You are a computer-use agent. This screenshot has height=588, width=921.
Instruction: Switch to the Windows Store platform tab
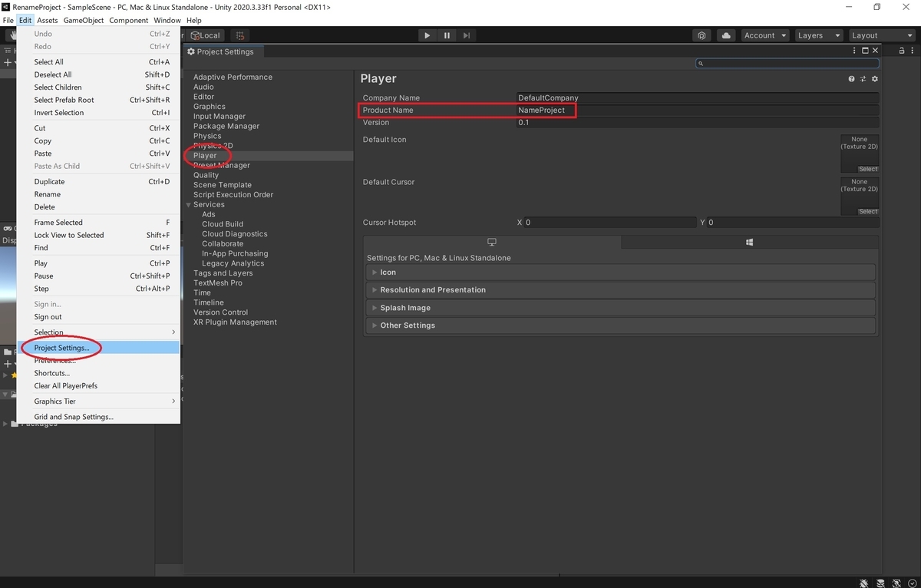click(749, 243)
